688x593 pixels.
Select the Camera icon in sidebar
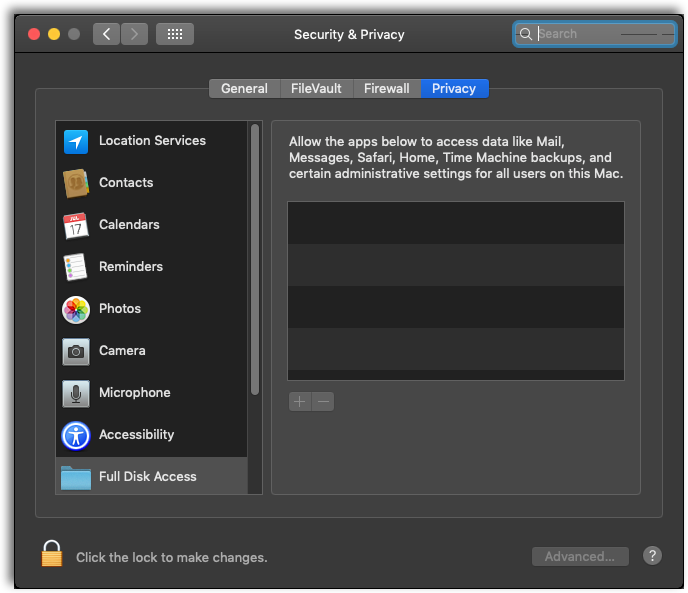click(x=76, y=351)
